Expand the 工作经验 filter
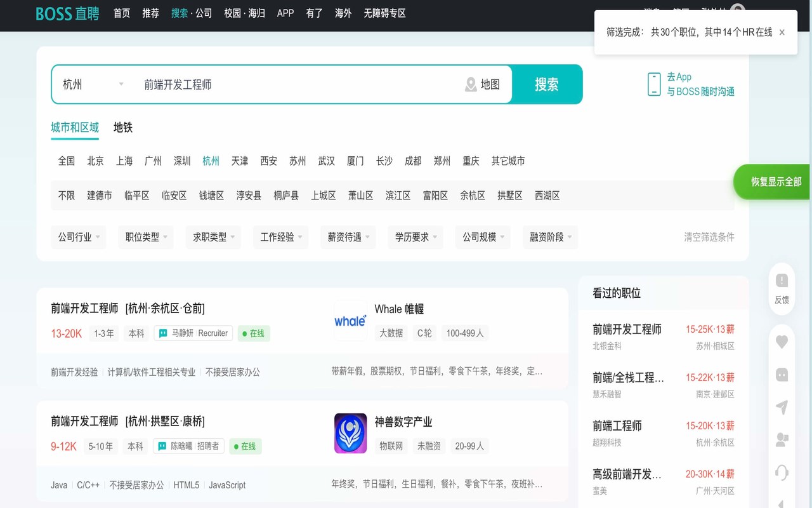The width and height of the screenshot is (812, 508). [x=281, y=237]
